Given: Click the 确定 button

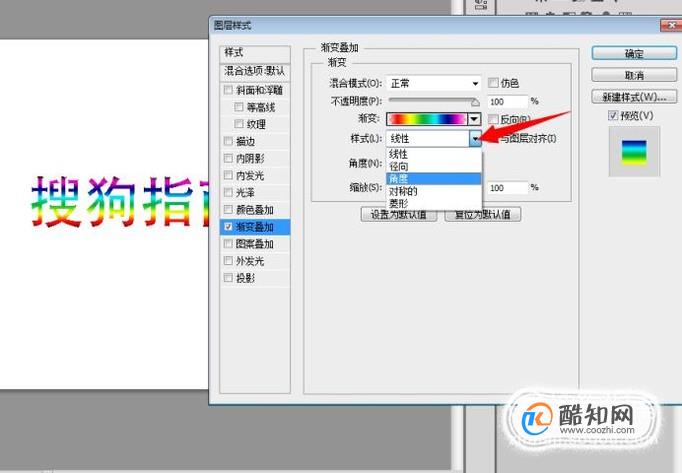Looking at the screenshot, I should [x=634, y=54].
